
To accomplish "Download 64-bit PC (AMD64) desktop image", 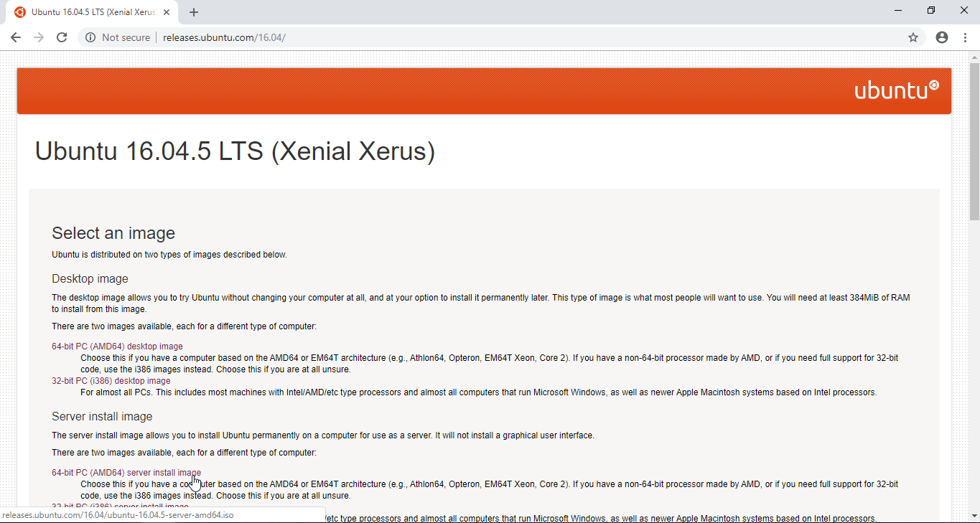I will (x=117, y=347).
